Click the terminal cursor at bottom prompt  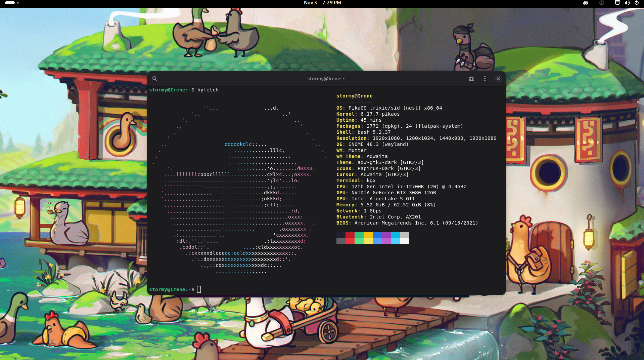coord(199,289)
